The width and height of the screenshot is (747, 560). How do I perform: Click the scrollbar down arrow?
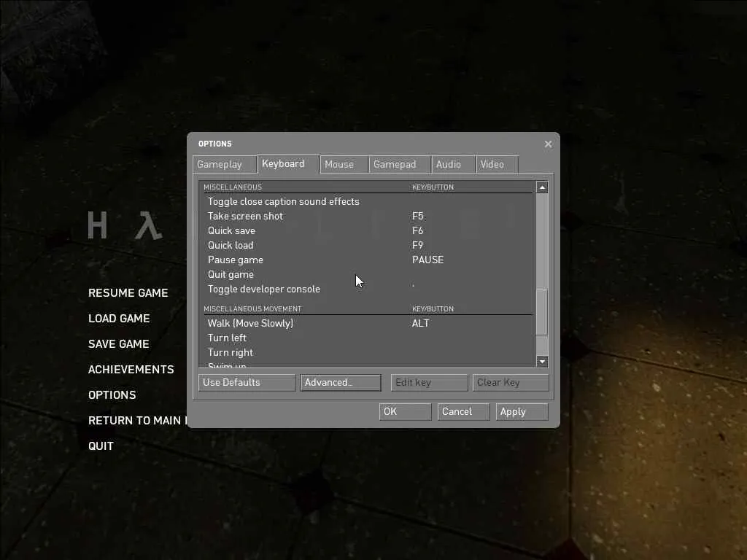click(542, 362)
